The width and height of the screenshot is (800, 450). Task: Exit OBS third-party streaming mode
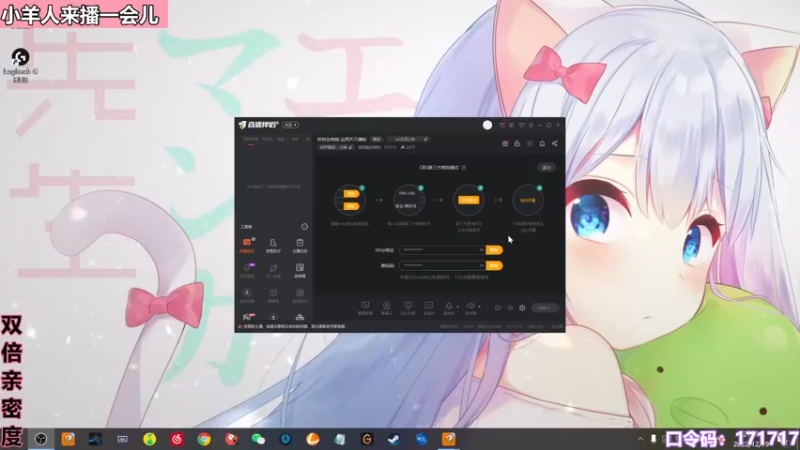546,167
